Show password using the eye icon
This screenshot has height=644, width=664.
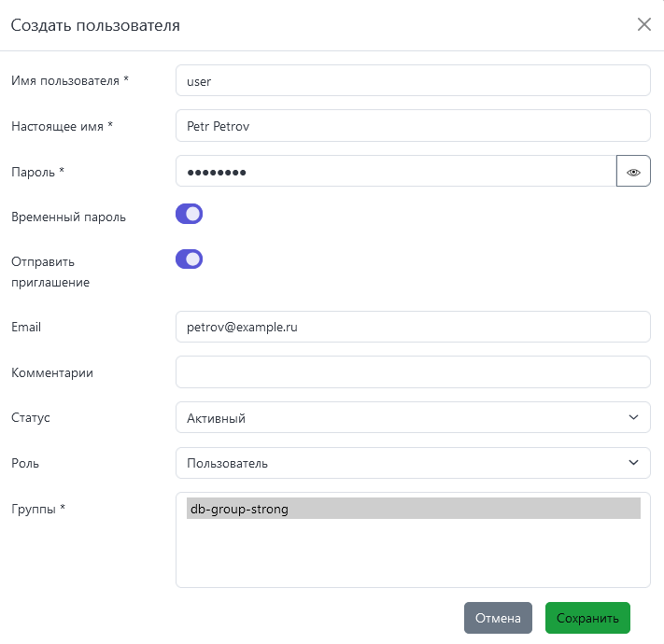pyautogui.click(x=633, y=172)
